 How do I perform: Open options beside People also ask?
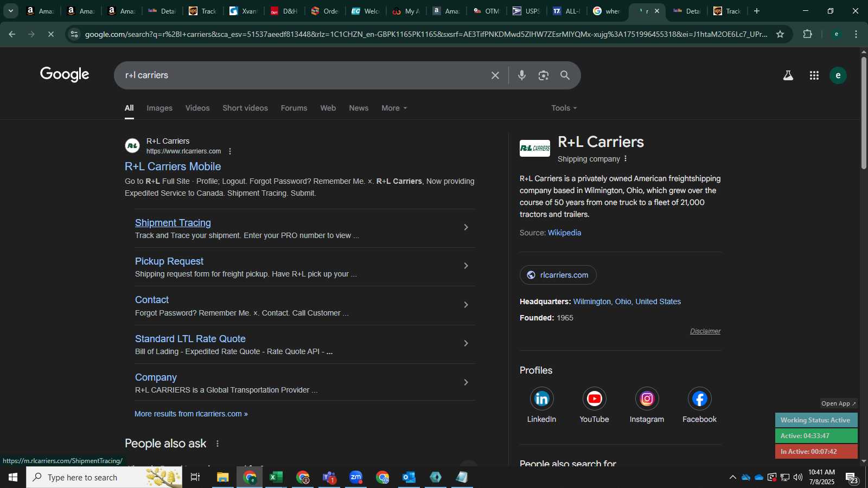pos(218,444)
